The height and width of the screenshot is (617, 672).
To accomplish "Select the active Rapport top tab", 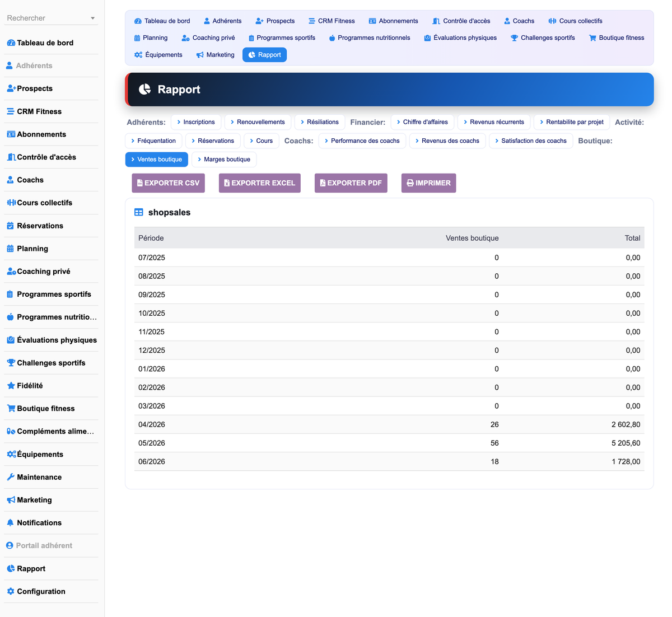I will [264, 55].
